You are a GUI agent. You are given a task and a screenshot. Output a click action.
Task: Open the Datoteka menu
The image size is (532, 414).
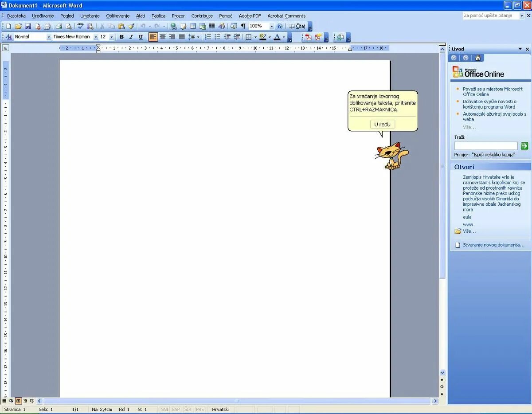16,16
